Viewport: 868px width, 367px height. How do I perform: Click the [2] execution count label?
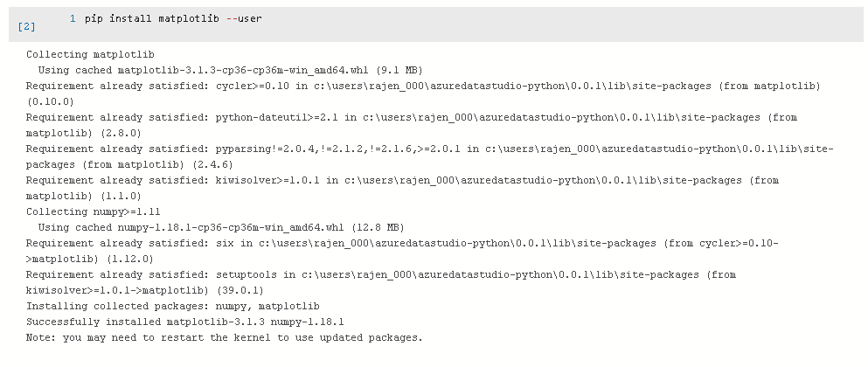[x=26, y=26]
